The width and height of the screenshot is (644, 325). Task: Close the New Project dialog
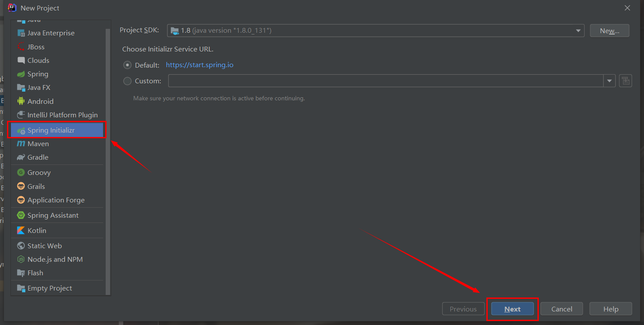[627, 8]
